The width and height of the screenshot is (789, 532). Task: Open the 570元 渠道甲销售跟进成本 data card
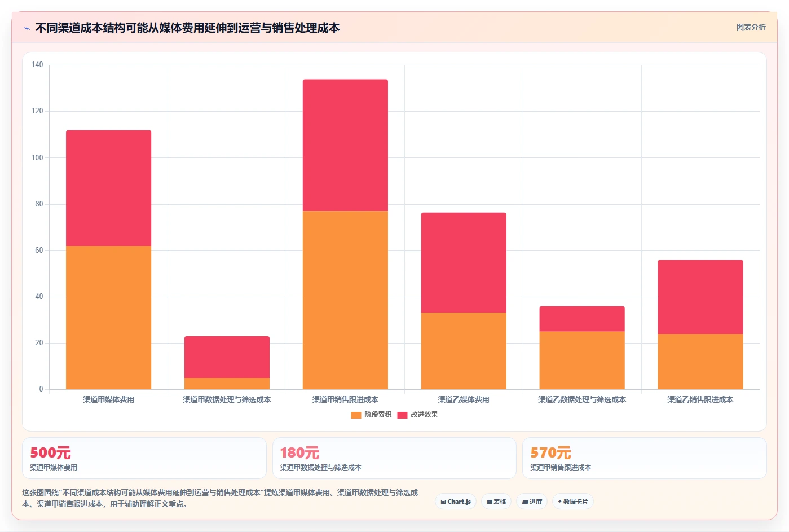click(x=645, y=458)
